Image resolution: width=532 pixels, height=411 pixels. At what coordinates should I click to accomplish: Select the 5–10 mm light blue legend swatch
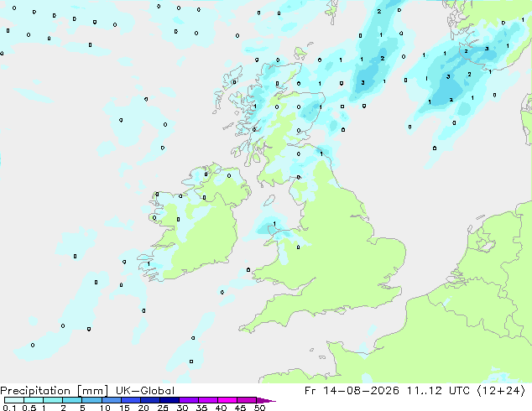(x=91, y=400)
